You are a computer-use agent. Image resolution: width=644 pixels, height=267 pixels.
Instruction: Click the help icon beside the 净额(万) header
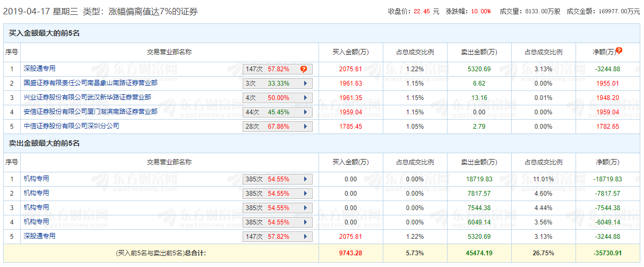click(x=619, y=51)
